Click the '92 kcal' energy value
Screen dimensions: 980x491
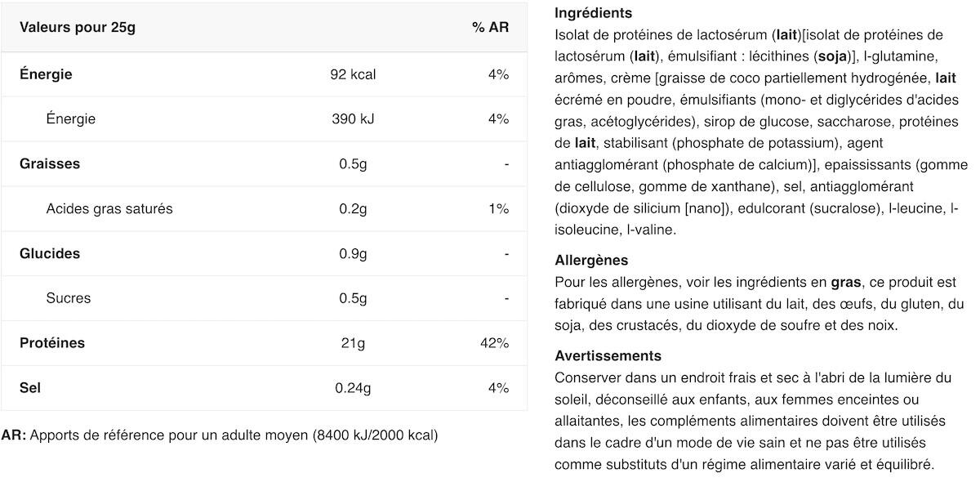[353, 74]
